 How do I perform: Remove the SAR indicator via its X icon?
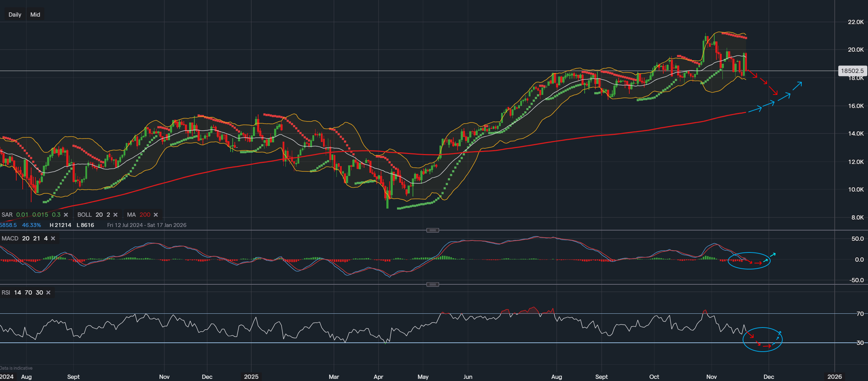click(66, 215)
